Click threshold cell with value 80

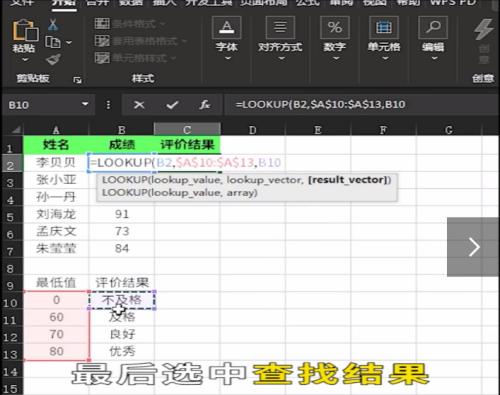pos(56,351)
